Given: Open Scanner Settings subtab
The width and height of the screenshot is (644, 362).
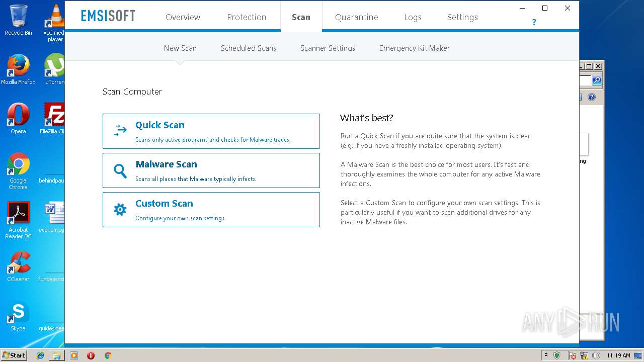Looking at the screenshot, I should click(x=328, y=48).
